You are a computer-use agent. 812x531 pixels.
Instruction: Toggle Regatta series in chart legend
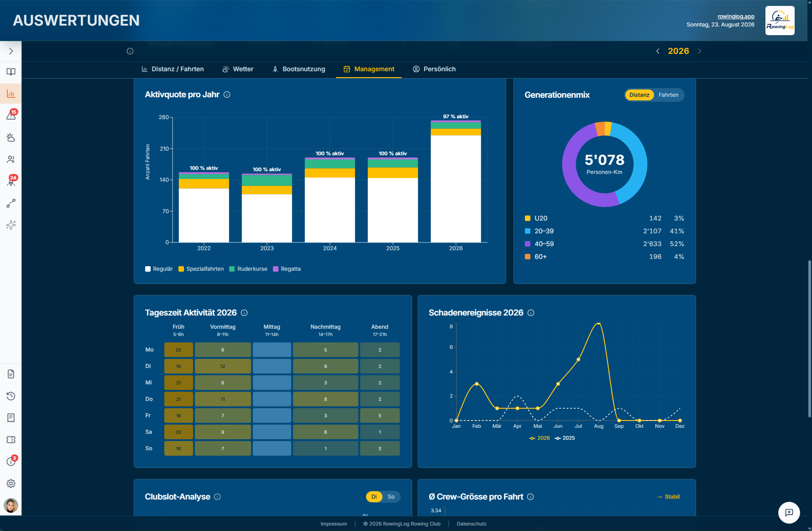pos(287,269)
